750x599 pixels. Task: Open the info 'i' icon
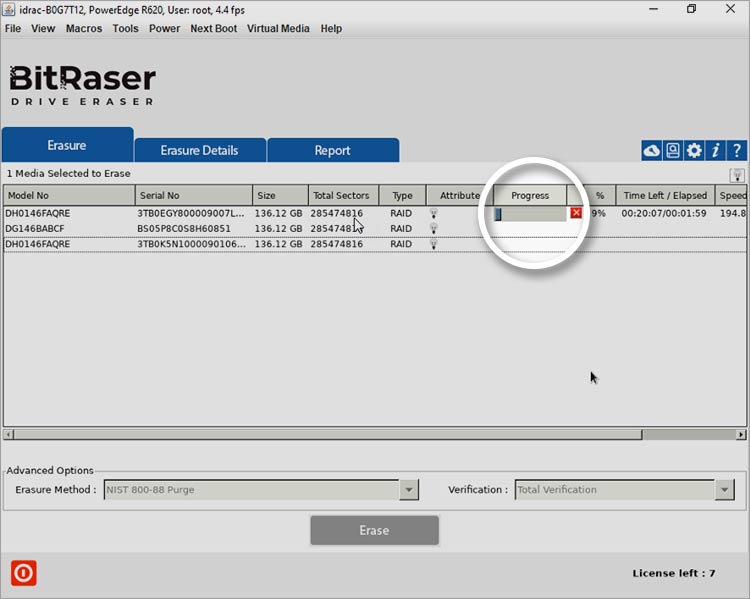(715, 151)
